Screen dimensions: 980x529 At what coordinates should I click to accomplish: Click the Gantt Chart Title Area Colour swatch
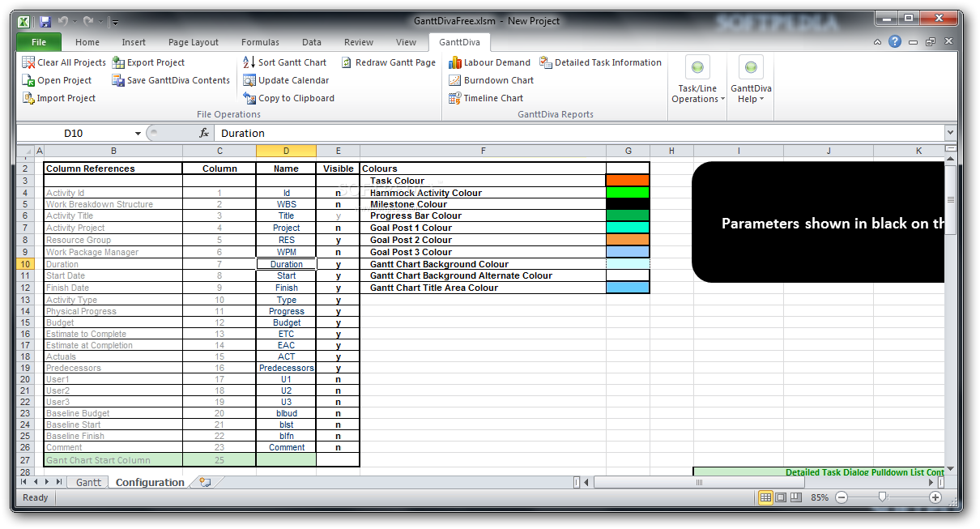click(x=628, y=288)
